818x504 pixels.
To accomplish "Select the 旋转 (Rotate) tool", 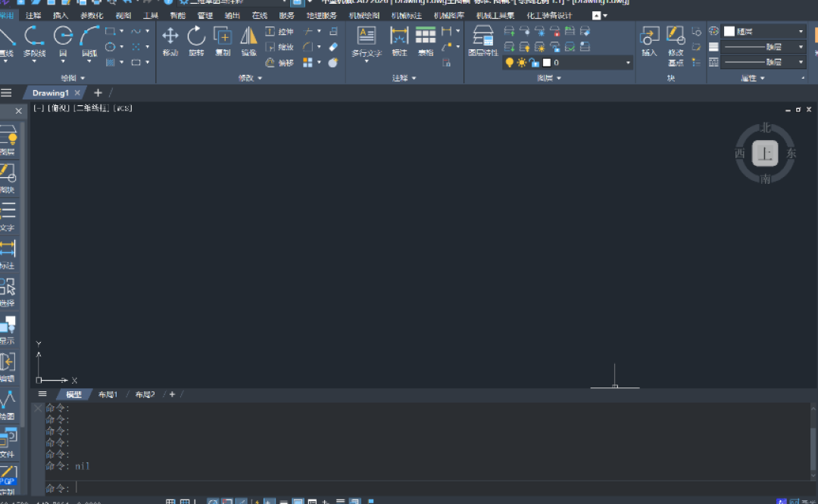I will [196, 41].
